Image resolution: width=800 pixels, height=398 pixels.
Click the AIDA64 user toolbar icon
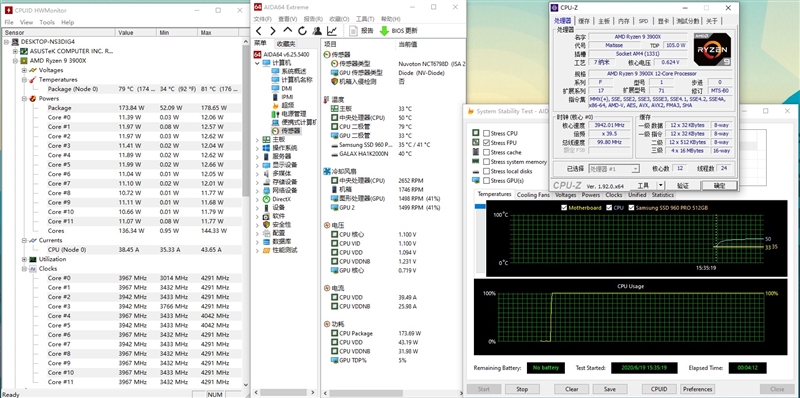[317, 31]
